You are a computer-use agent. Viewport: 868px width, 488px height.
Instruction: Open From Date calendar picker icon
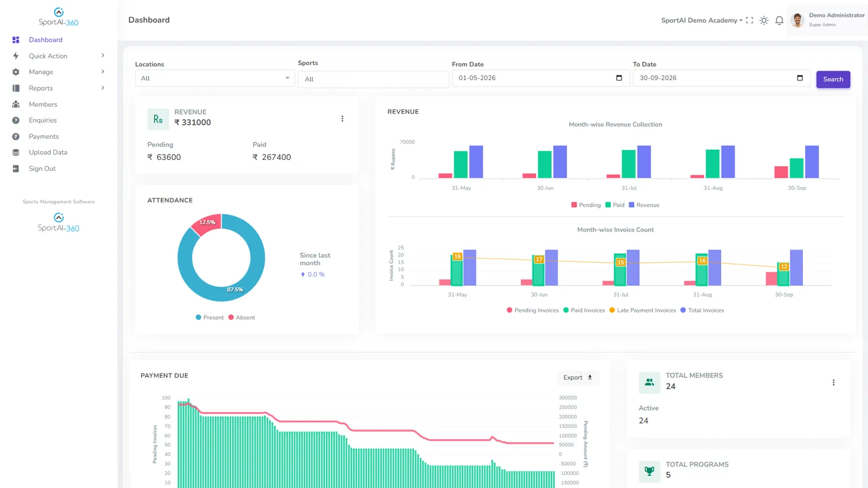(619, 78)
